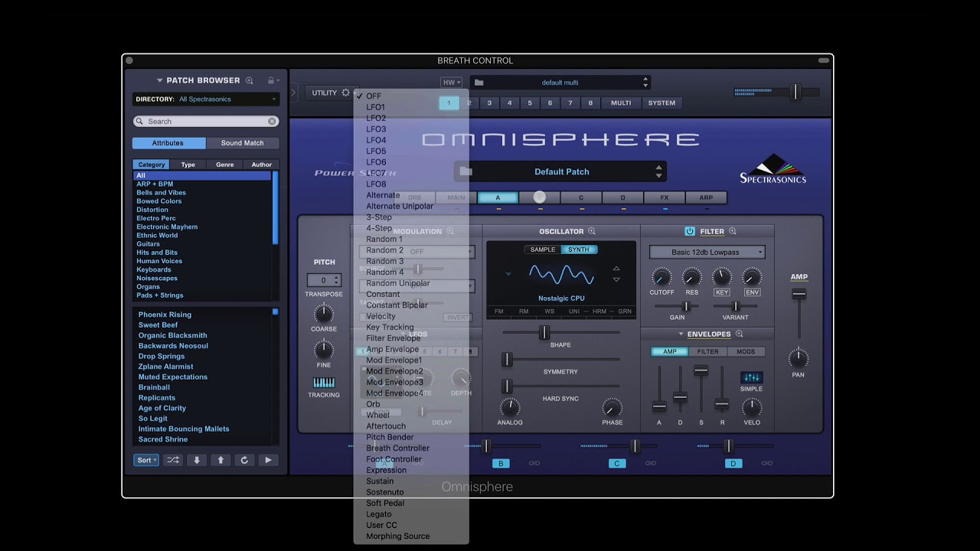Toggle the GRN granular option
Viewport: 980px width, 551px height.
click(625, 311)
